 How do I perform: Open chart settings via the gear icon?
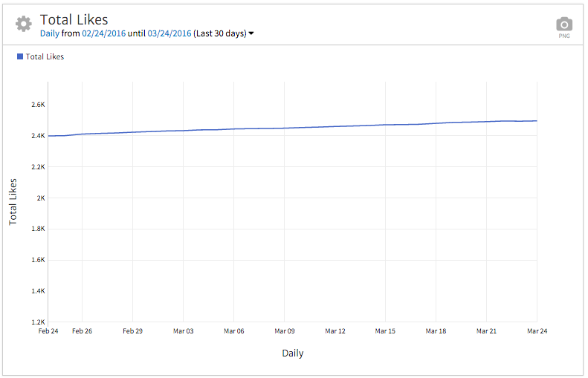24,24
